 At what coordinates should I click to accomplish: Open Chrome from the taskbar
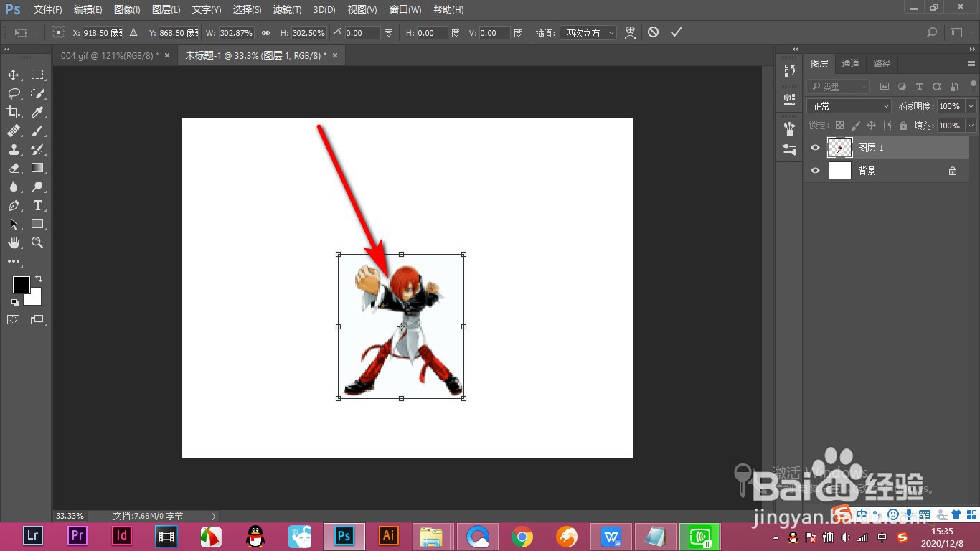[x=522, y=536]
